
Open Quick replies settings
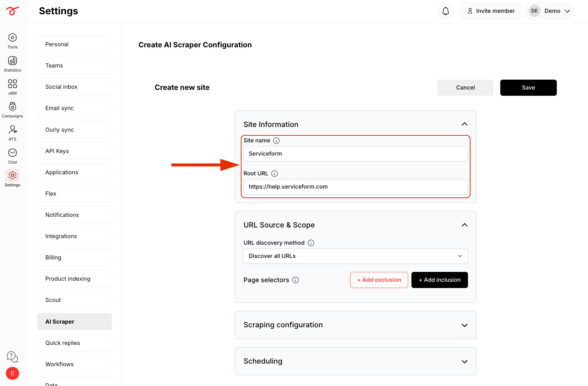coord(75,343)
